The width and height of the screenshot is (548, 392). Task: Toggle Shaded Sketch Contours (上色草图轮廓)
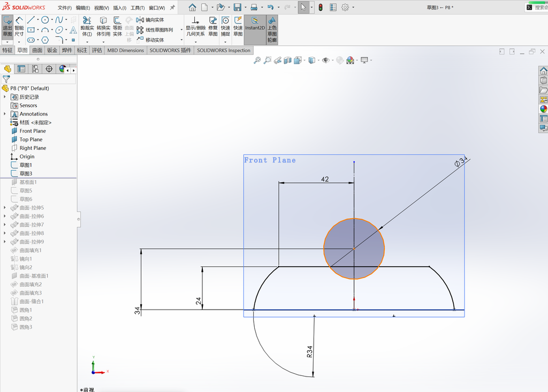[x=272, y=29]
